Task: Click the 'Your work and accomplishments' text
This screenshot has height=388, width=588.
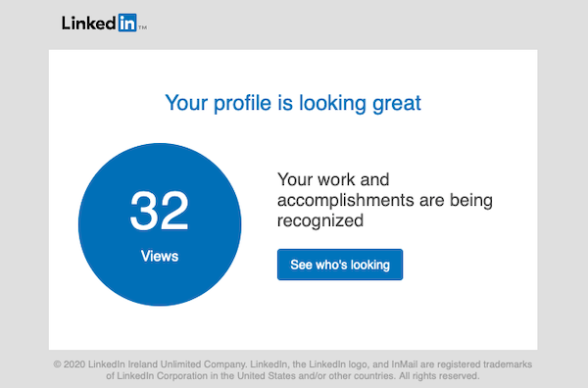Action: tap(385, 200)
